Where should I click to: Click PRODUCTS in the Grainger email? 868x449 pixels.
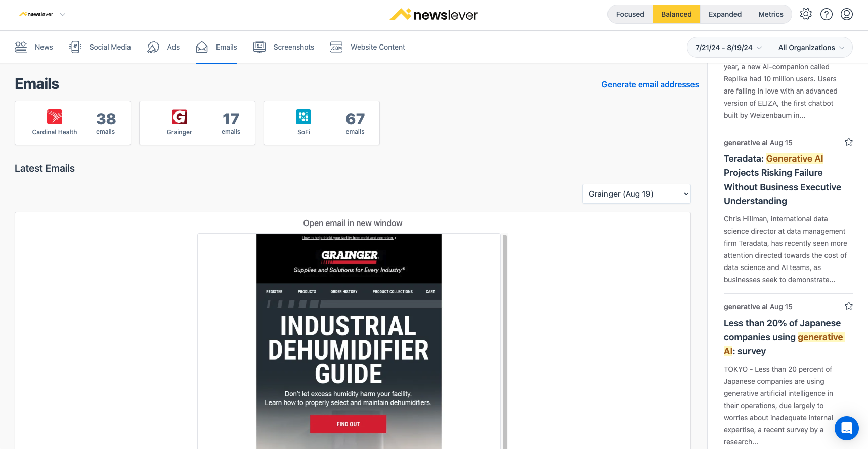click(307, 292)
